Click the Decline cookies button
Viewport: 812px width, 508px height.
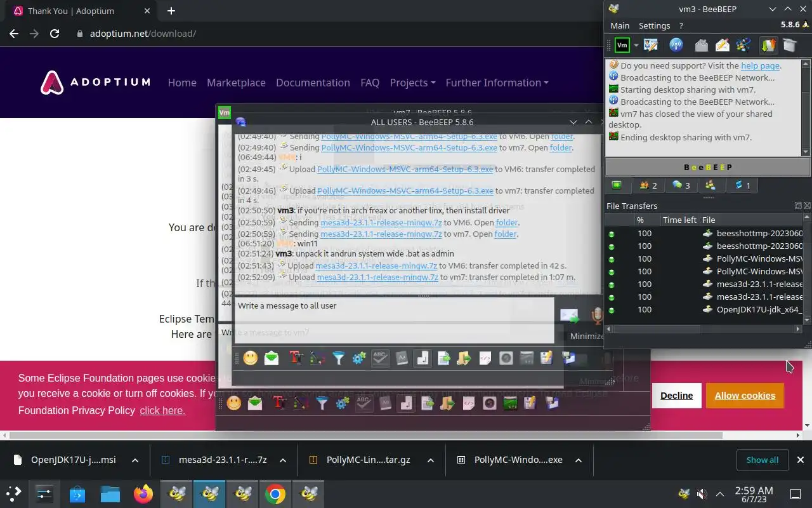coord(676,396)
